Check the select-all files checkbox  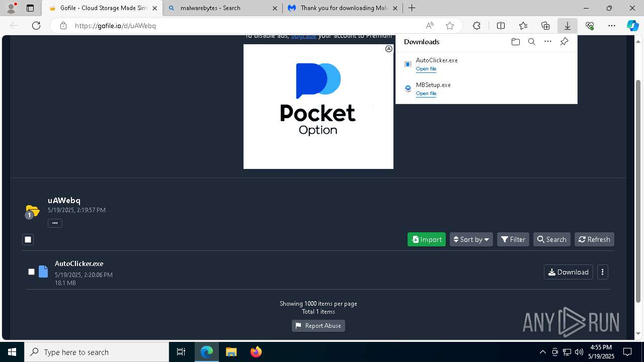point(28,239)
